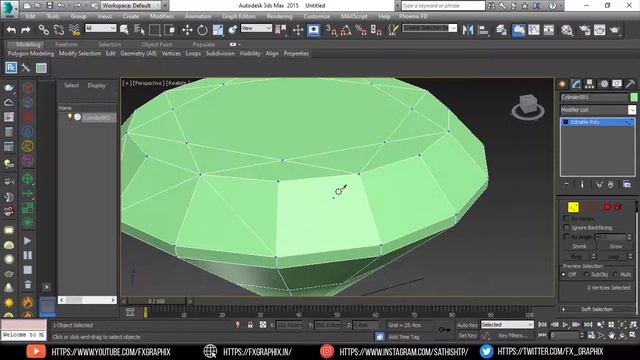Click the Set Key button
Image resolution: width=640 pixels, height=360 pixels.
pyautogui.click(x=467, y=336)
